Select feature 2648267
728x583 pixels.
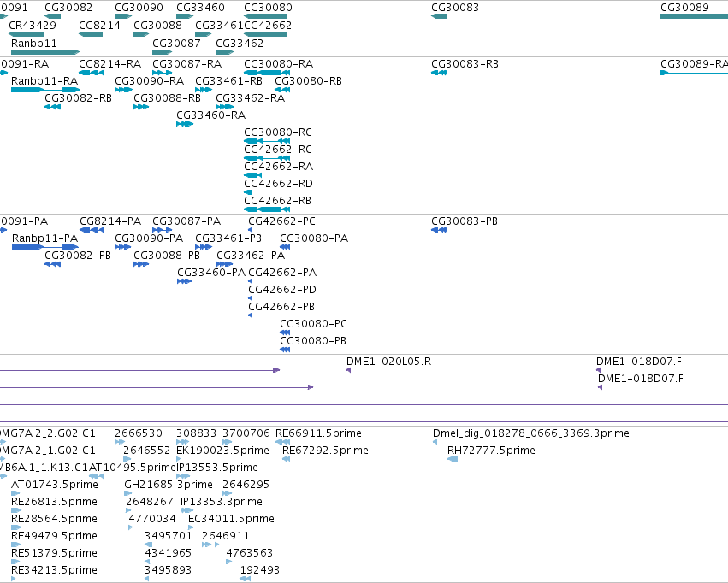click(150, 502)
